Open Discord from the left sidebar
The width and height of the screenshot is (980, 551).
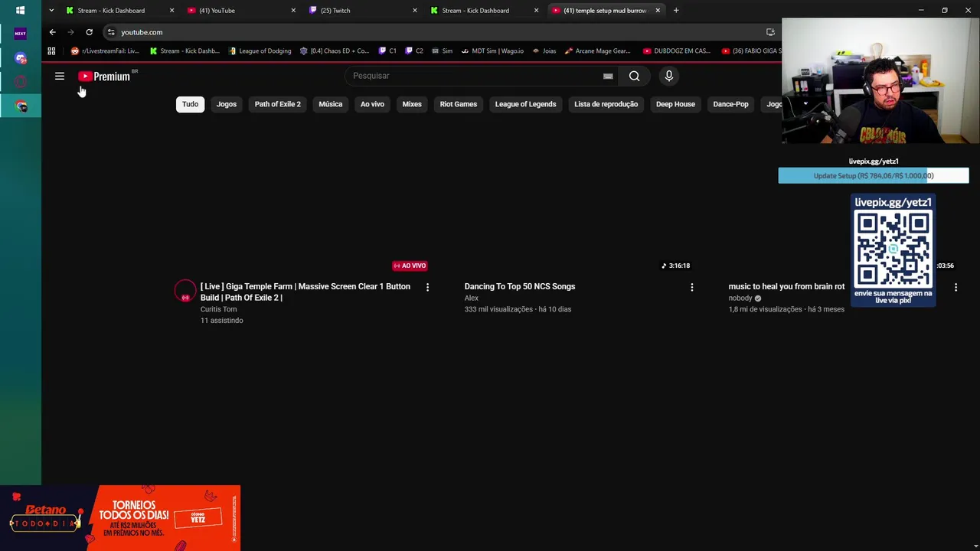coord(21,58)
